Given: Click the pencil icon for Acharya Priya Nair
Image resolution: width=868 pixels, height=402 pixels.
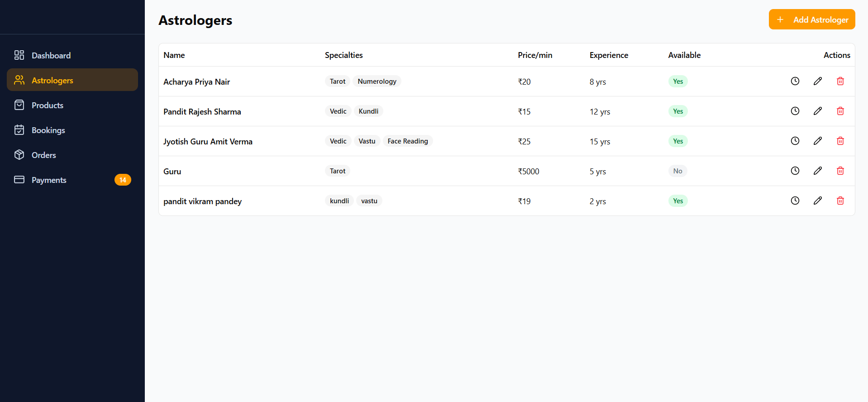Looking at the screenshot, I should tap(817, 81).
